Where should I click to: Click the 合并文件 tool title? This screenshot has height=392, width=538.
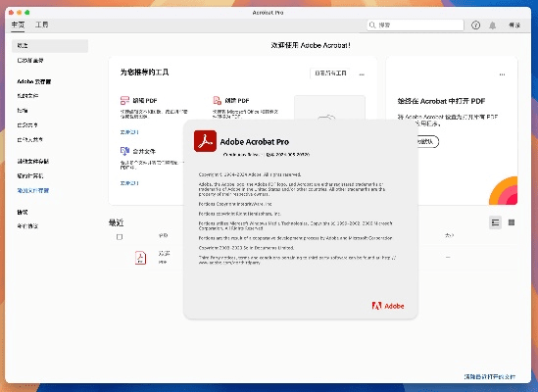144,151
